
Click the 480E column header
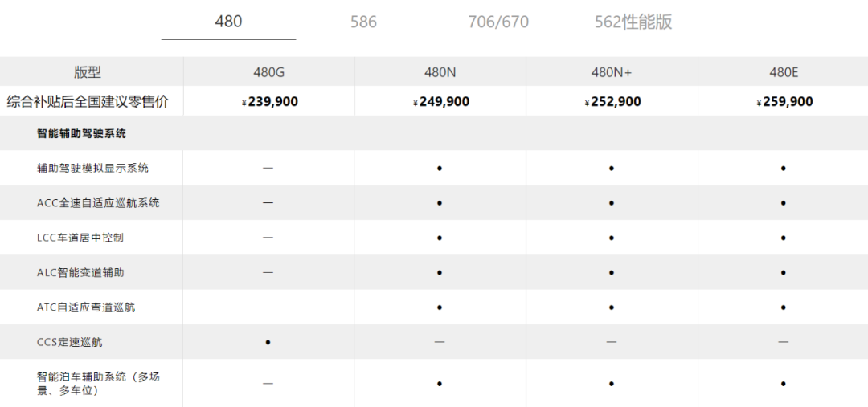784,72
